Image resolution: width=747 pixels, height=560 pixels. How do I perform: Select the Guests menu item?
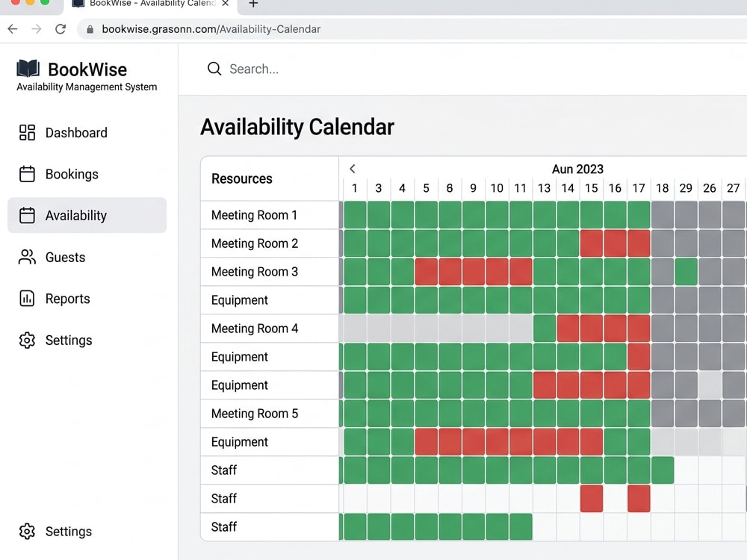[87, 257]
